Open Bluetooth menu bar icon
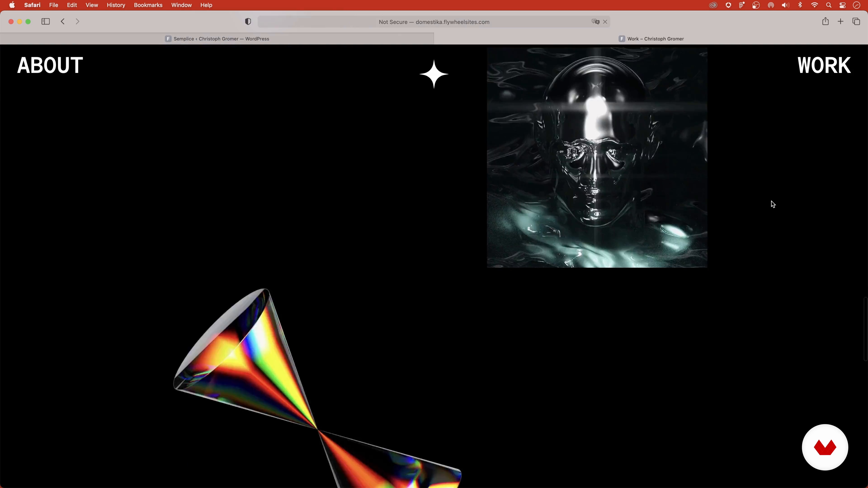 point(800,5)
